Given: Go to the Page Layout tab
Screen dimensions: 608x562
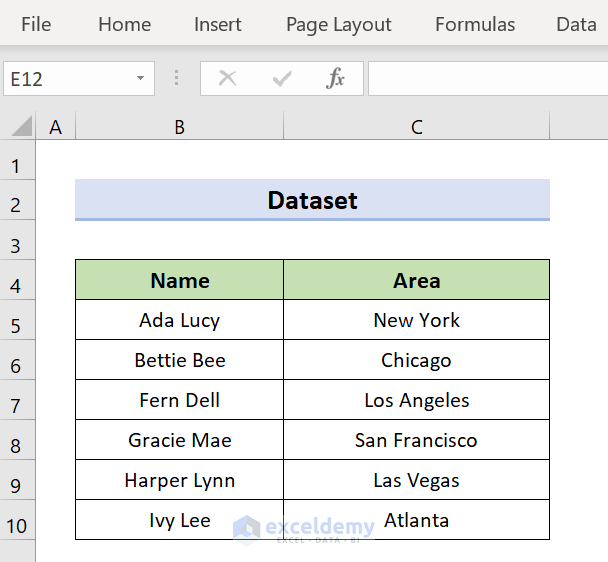Looking at the screenshot, I should (x=339, y=25).
